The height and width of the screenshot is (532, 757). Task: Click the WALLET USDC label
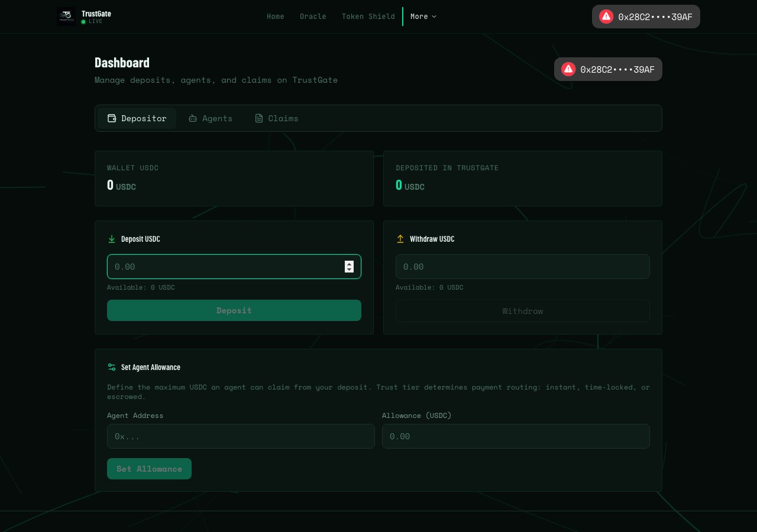(x=133, y=168)
